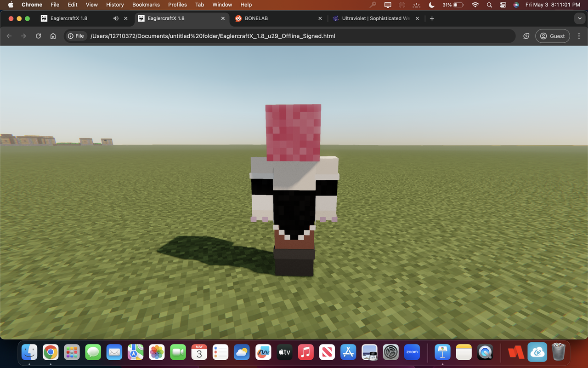Reload the EaglercraftX page
This screenshot has width=588, height=368.
tap(38, 36)
